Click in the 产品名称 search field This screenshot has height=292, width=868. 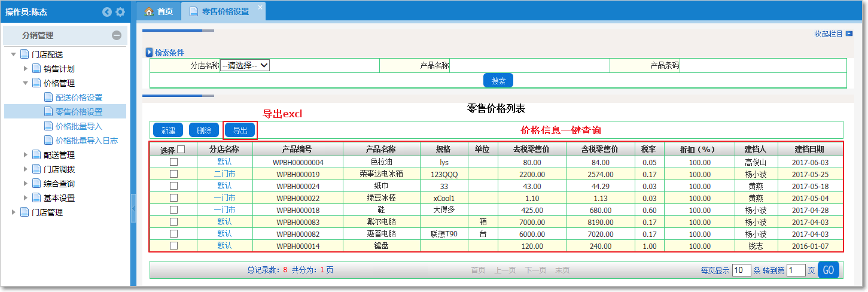point(529,65)
